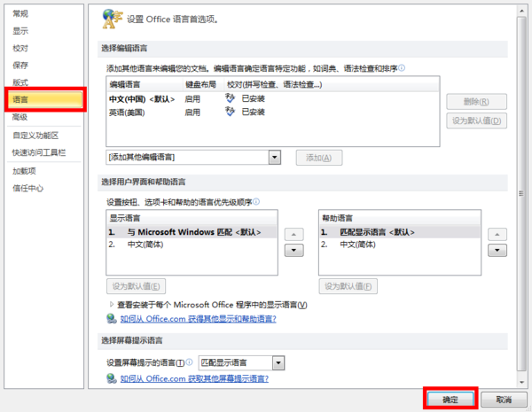532x412 pixels.
Task: Click the 设为默认值(D) button for editing languages
Action: pyautogui.click(x=476, y=120)
